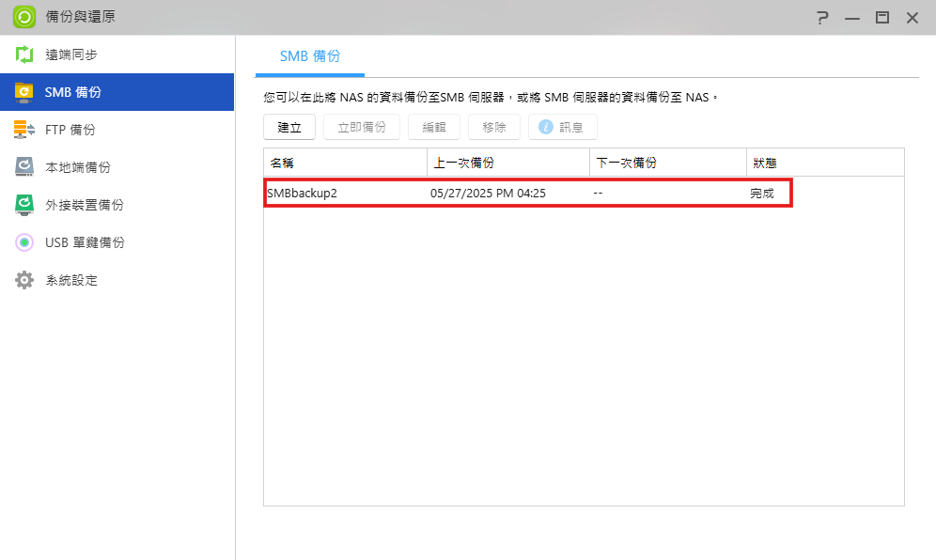Click the date 05/27/2025 PM 04:25

coord(488,194)
